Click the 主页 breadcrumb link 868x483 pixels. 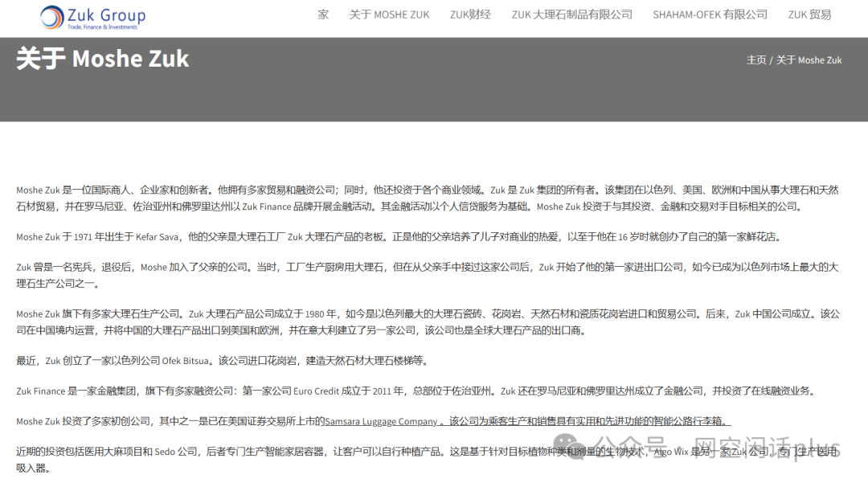pyautogui.click(x=756, y=59)
